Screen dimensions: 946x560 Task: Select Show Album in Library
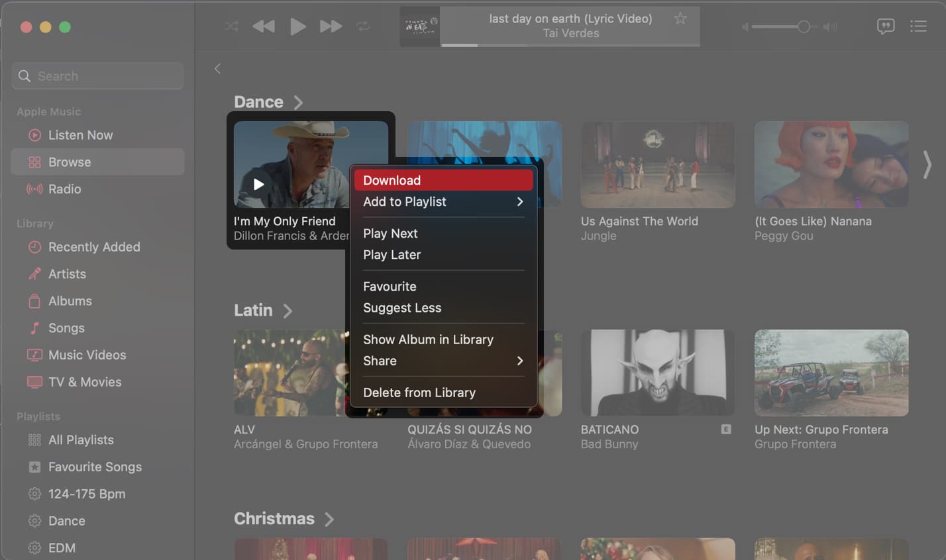click(443, 340)
